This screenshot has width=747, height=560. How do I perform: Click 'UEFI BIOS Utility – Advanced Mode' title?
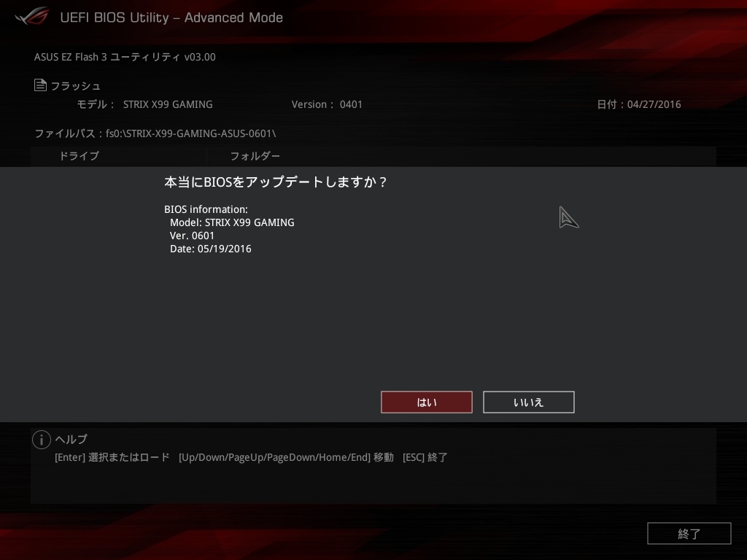[x=171, y=17]
